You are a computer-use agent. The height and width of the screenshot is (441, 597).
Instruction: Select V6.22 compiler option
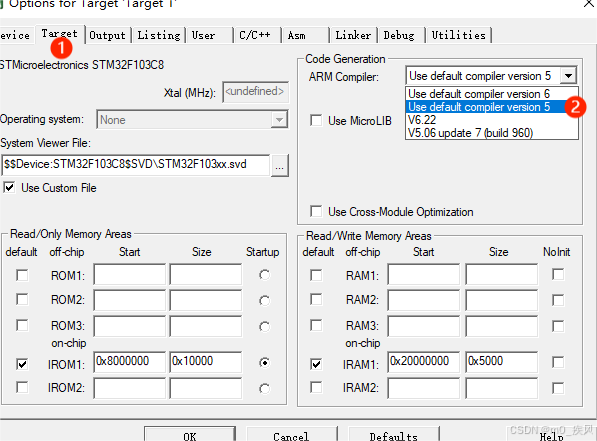[x=492, y=120]
